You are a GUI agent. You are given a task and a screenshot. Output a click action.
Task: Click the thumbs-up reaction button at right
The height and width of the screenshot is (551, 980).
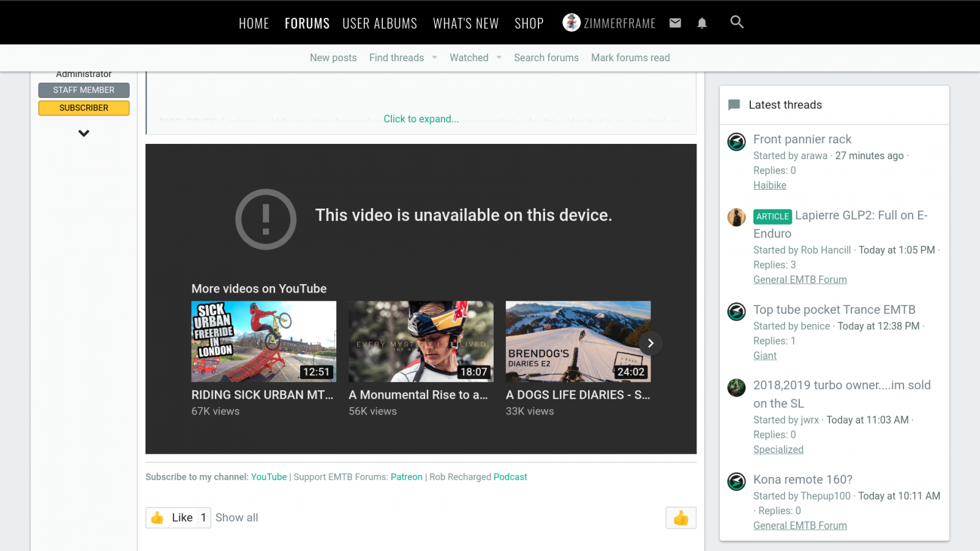tap(681, 518)
